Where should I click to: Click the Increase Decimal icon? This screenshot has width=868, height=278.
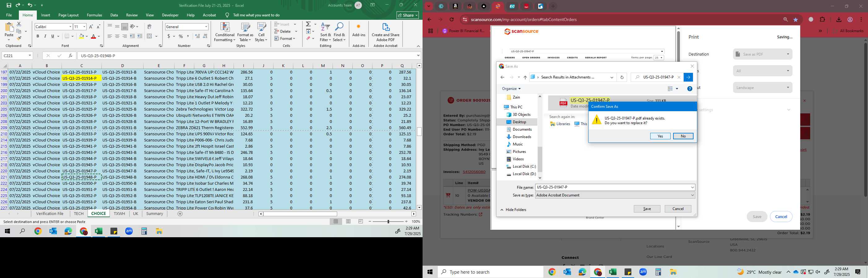(x=197, y=36)
